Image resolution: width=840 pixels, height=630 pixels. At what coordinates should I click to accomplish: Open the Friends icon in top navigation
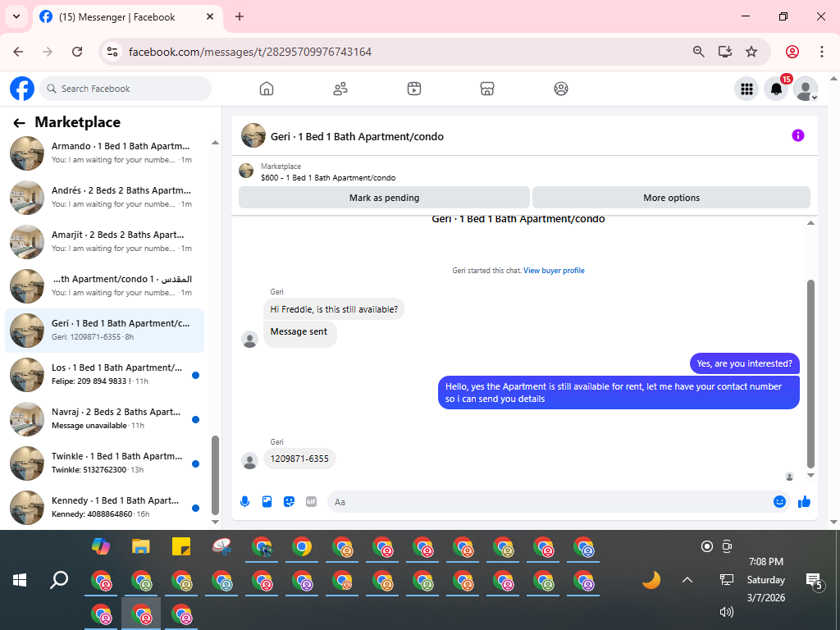click(x=340, y=89)
